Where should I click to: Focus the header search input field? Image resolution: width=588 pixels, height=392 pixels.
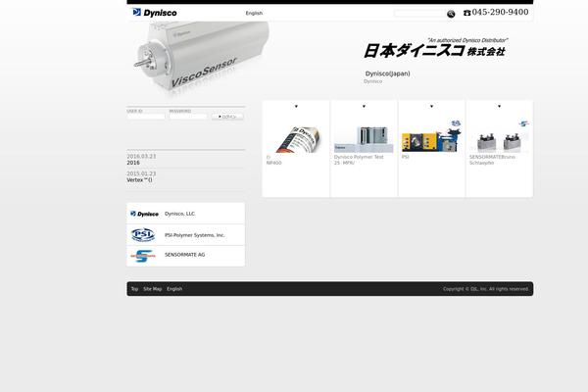pyautogui.click(x=418, y=13)
